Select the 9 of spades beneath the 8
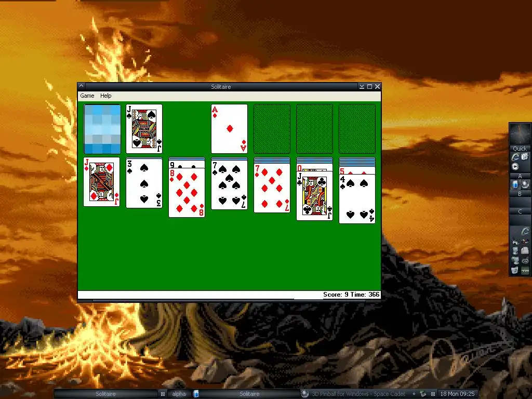This screenshot has height=399, width=532. tap(187, 165)
